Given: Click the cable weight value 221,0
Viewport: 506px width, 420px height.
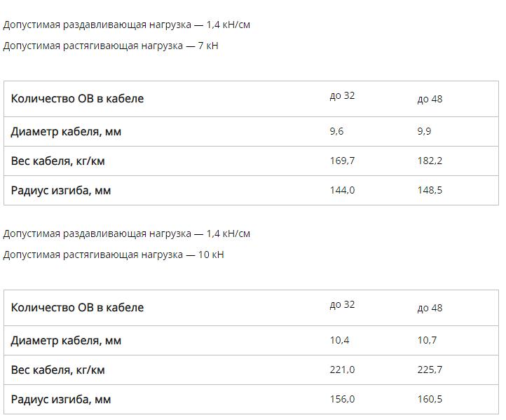Looking at the screenshot, I should [x=342, y=370].
